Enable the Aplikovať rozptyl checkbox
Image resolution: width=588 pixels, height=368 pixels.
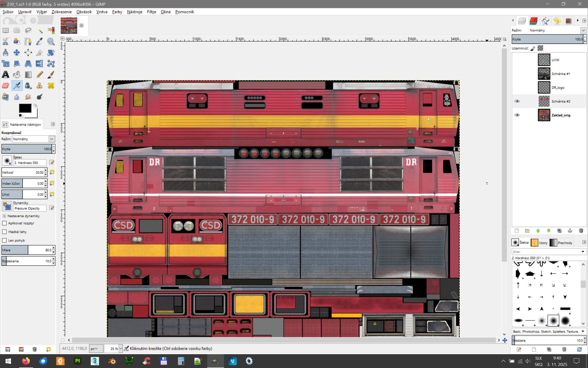5,223
